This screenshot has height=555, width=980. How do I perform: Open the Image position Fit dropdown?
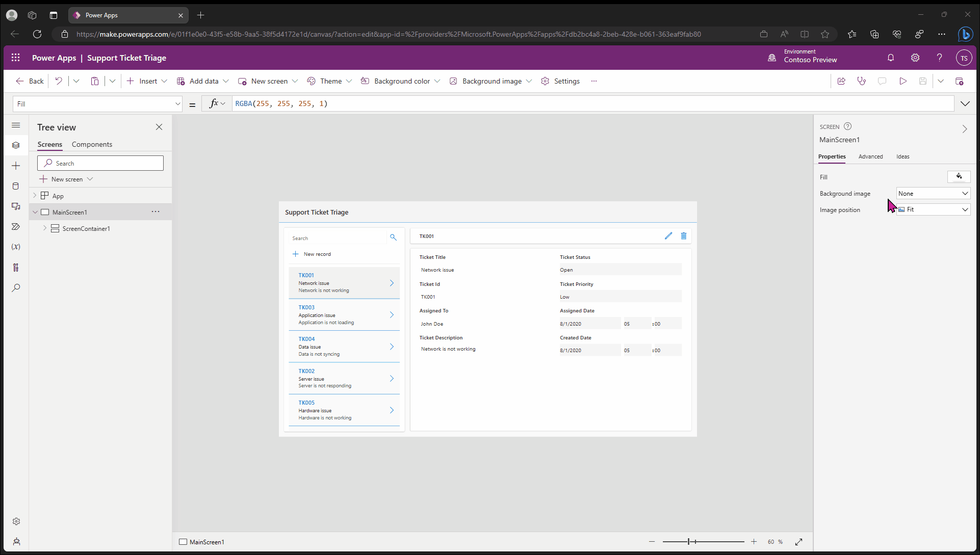933,209
